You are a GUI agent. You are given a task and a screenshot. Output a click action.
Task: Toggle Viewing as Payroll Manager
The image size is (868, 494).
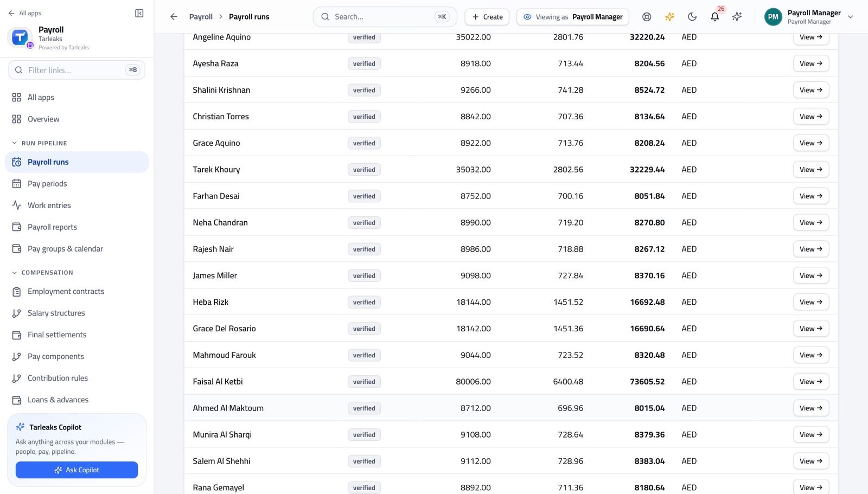point(573,17)
